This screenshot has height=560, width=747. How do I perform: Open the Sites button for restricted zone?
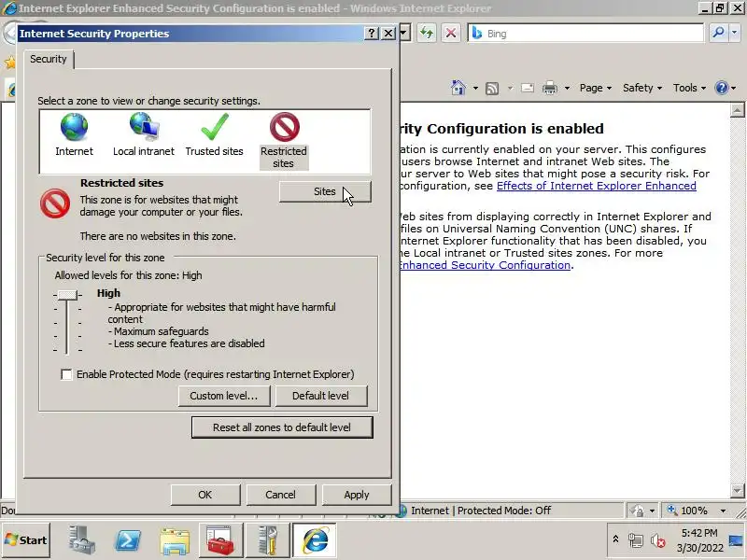[x=325, y=191]
